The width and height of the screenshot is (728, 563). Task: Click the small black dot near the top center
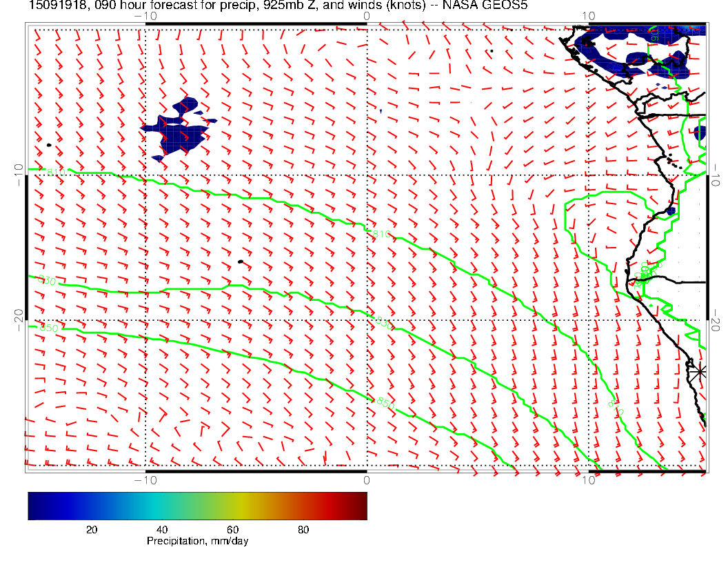(492, 50)
